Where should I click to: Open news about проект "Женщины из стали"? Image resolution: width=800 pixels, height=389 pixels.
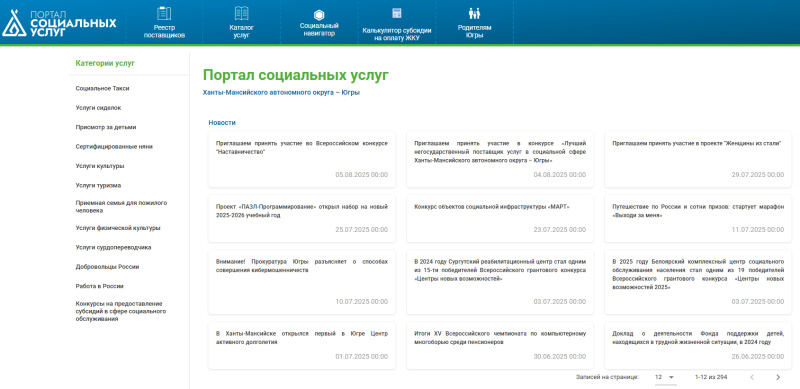697,143
